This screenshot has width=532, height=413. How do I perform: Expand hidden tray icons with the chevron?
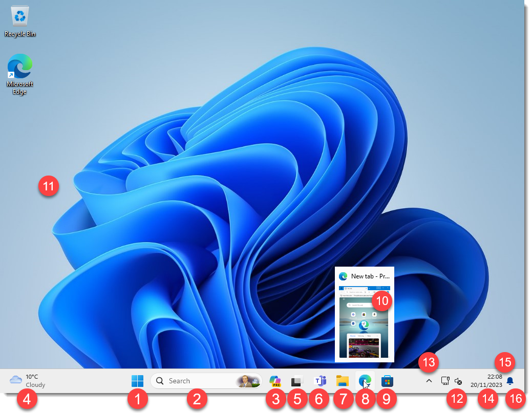(x=429, y=381)
